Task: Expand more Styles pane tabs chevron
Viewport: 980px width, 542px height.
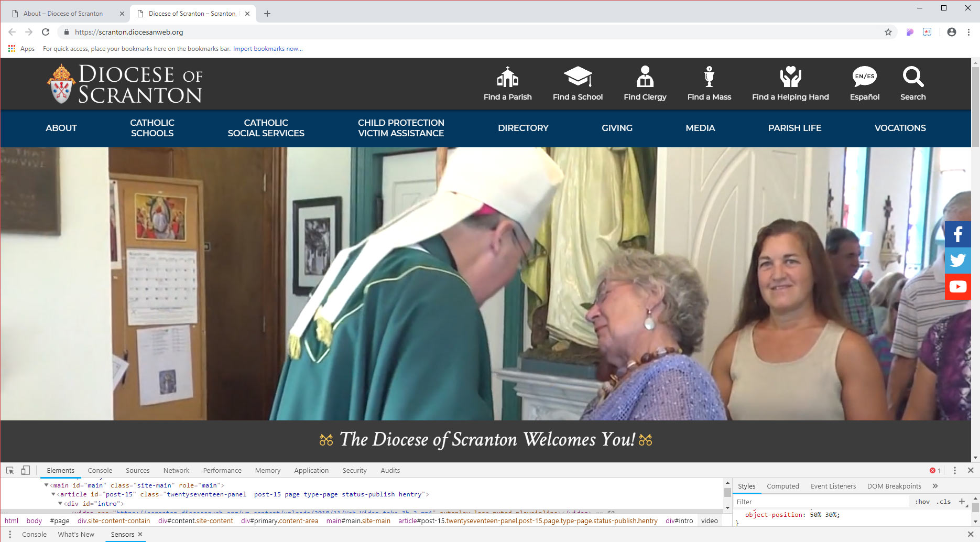Action: (935, 486)
